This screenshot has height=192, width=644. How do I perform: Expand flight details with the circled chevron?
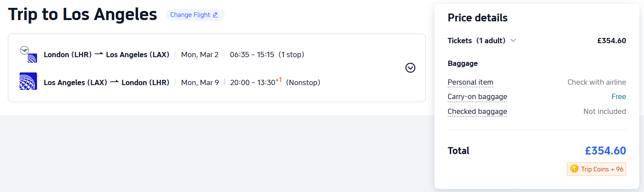point(410,68)
